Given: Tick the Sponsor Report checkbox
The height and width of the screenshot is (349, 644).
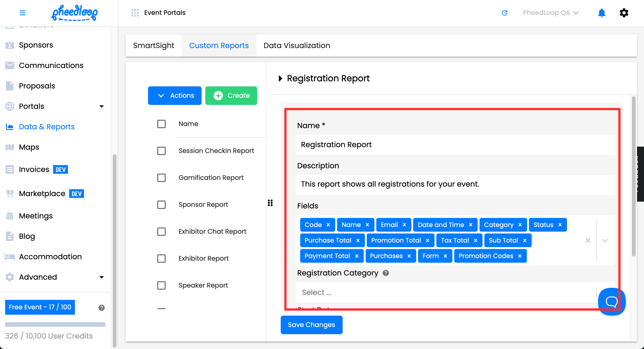Looking at the screenshot, I should pos(161,204).
